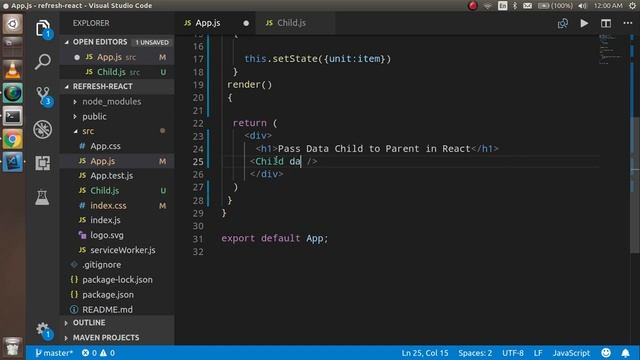Open the Debug view in activity bar
Viewport: 640px width, 360px height.
click(x=43, y=129)
